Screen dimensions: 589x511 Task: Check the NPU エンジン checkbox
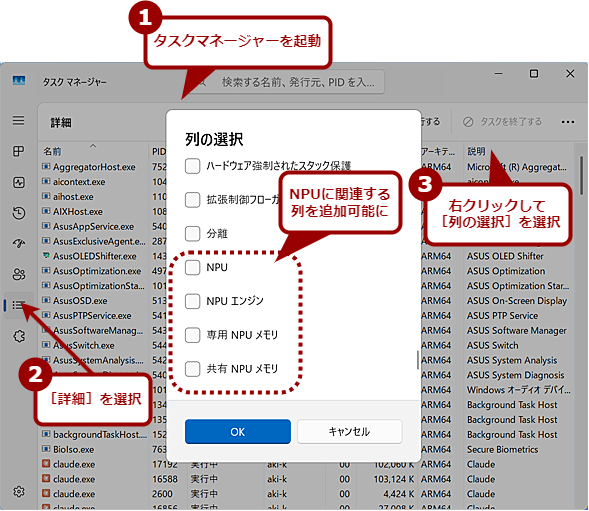[x=192, y=301]
